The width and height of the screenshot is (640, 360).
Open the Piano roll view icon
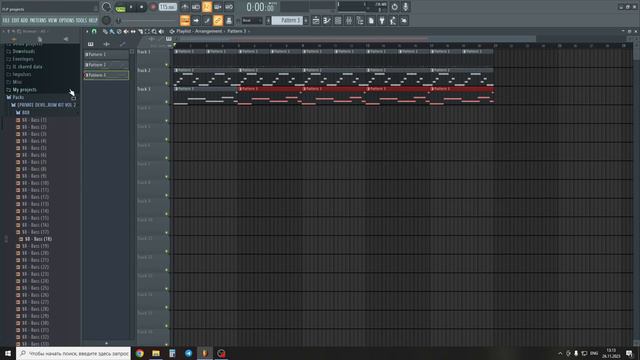pos(327,20)
